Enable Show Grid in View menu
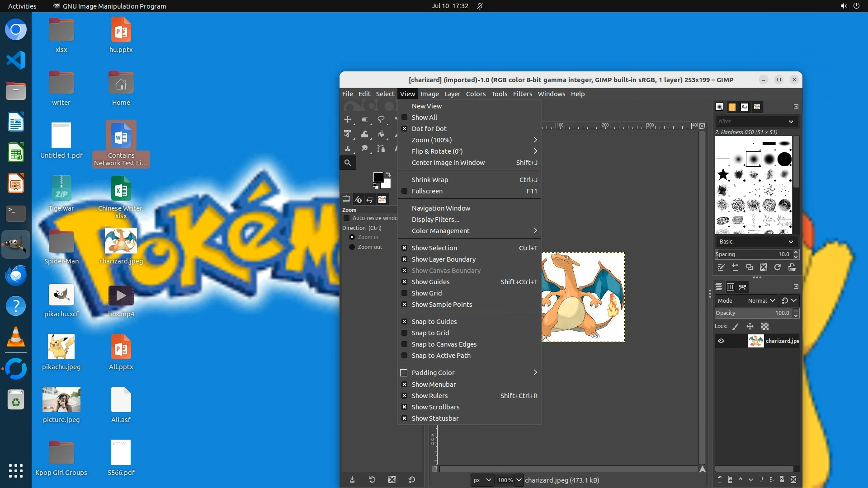The width and height of the screenshot is (868, 488). click(426, 293)
